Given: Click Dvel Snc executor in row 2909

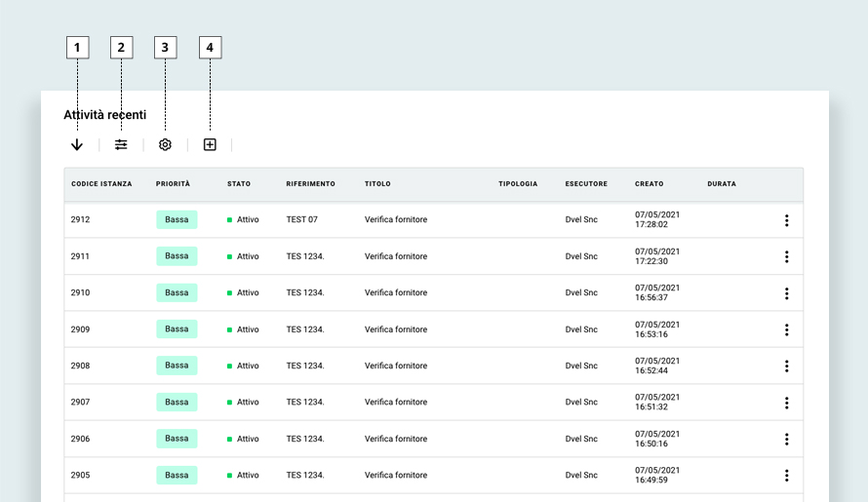Looking at the screenshot, I should [581, 329].
